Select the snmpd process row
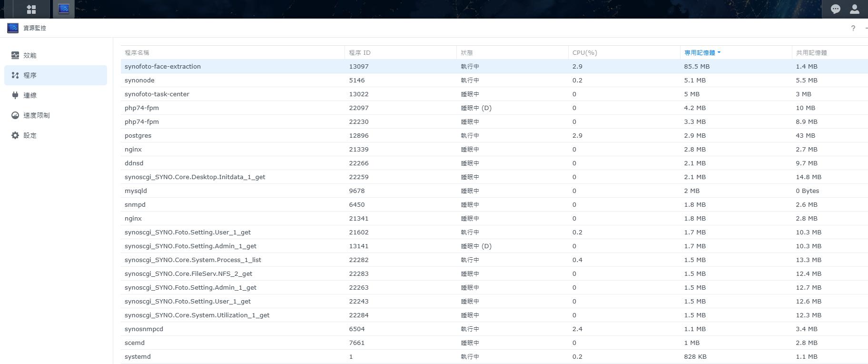This screenshot has width=868, height=364. point(494,204)
